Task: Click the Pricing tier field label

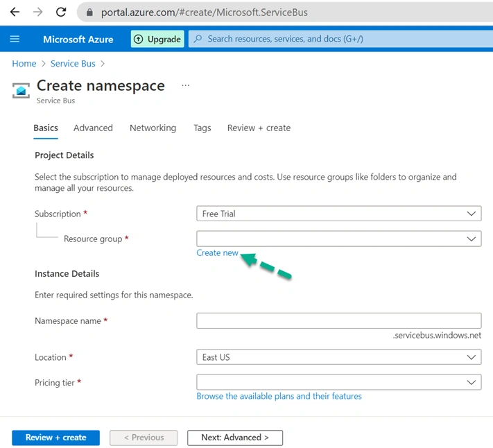Action: point(54,383)
